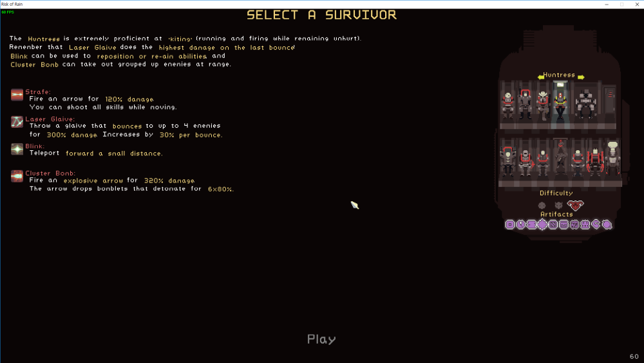Click the left arrow beside Huntress

541,77
